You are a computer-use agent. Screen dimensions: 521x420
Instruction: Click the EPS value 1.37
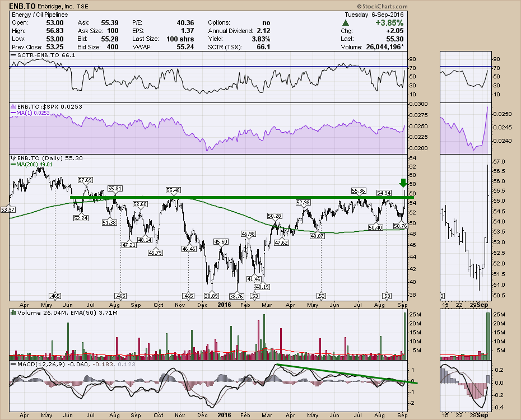click(188, 31)
